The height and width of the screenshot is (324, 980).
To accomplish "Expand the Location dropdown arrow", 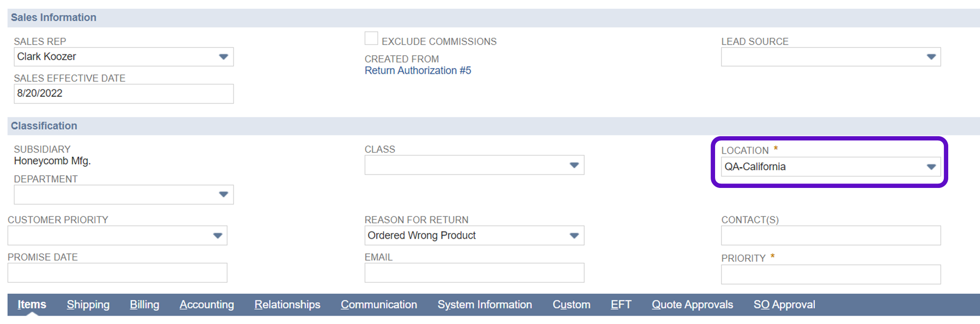I will [x=931, y=167].
